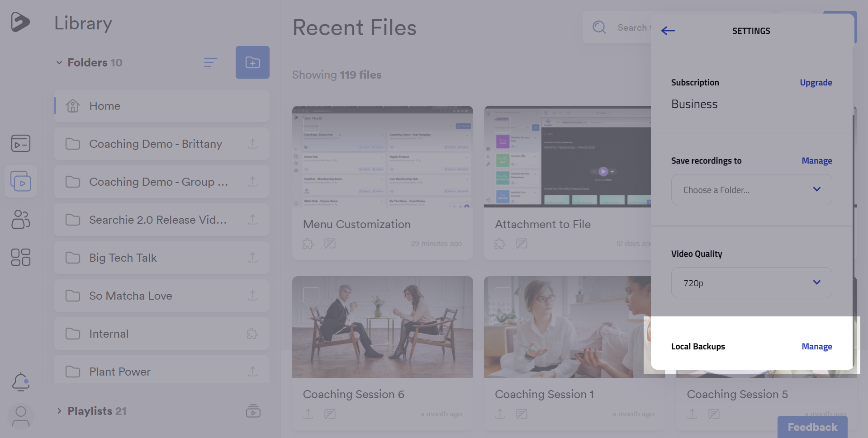Open the Attachment to File video thumbnail

pyautogui.click(x=567, y=156)
